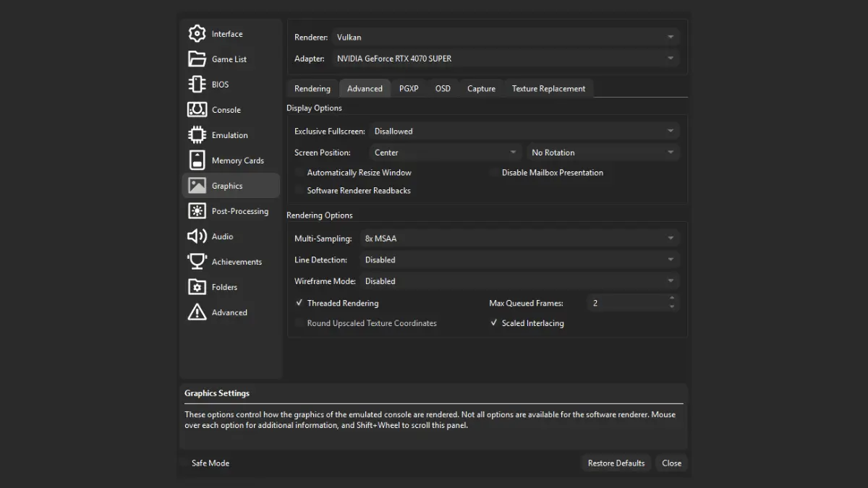The image size is (868, 488).
Task: Open Console settings via its icon
Action: click(197, 110)
